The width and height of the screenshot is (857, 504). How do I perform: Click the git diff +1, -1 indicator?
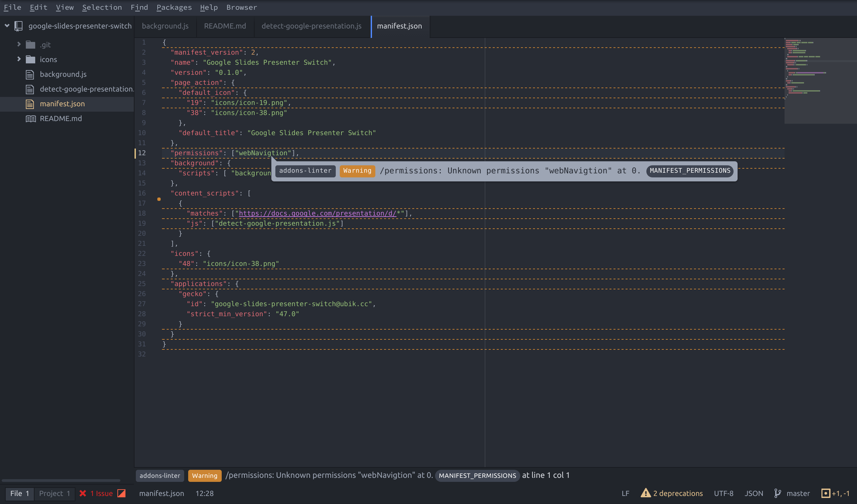[836, 494]
